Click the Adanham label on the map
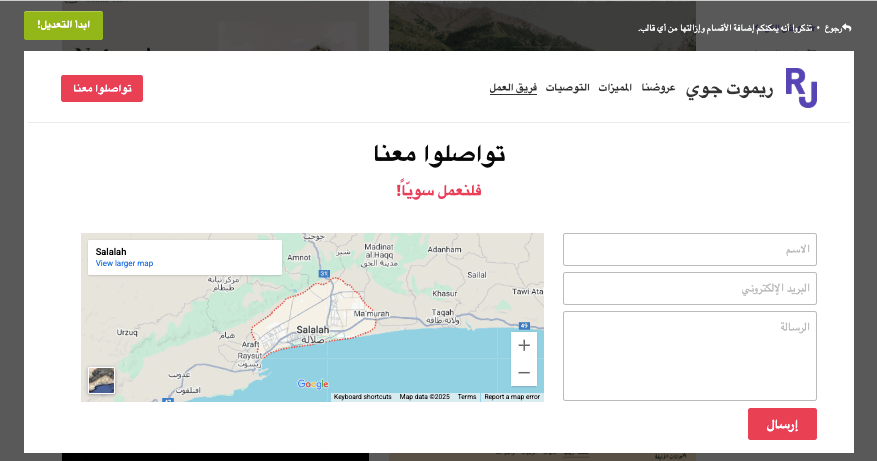Viewport: 877px width, 461px height. pyautogui.click(x=444, y=250)
